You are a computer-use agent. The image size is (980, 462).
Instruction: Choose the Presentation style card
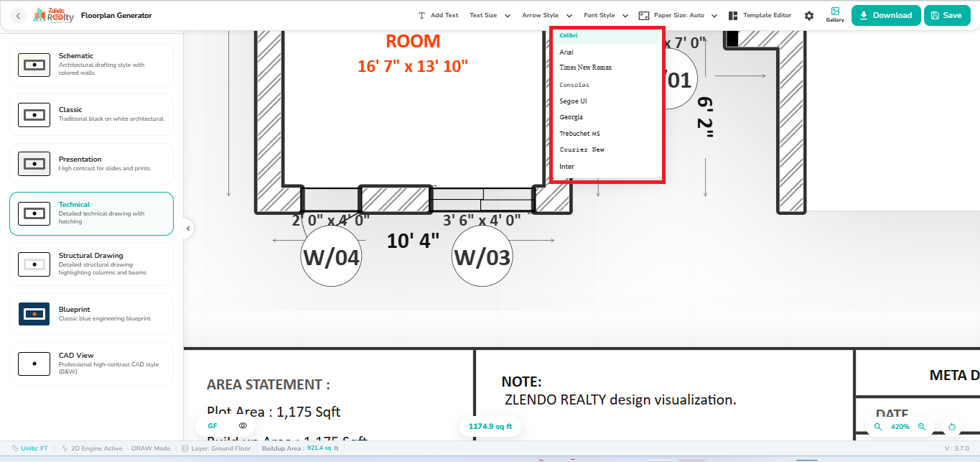[91, 164]
